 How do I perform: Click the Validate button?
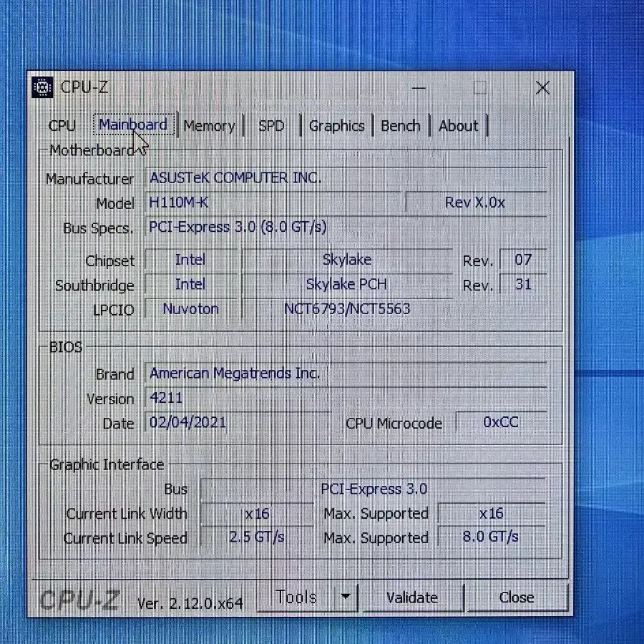coord(412,597)
